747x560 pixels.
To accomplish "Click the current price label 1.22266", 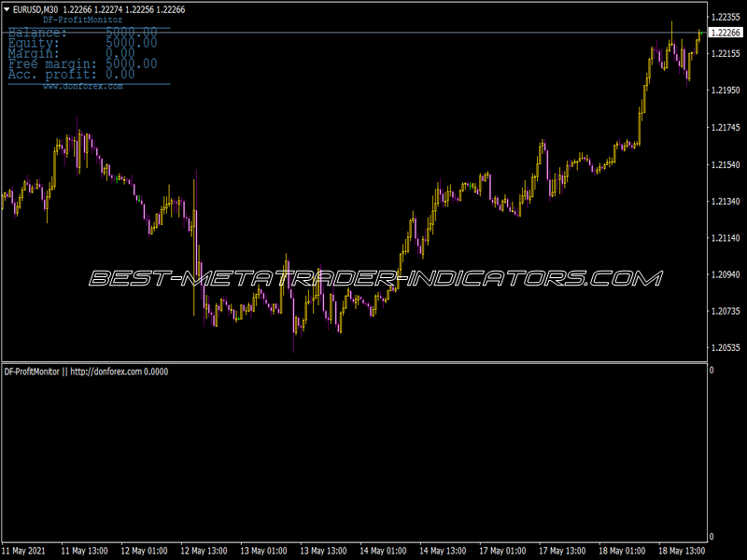I will click(726, 33).
